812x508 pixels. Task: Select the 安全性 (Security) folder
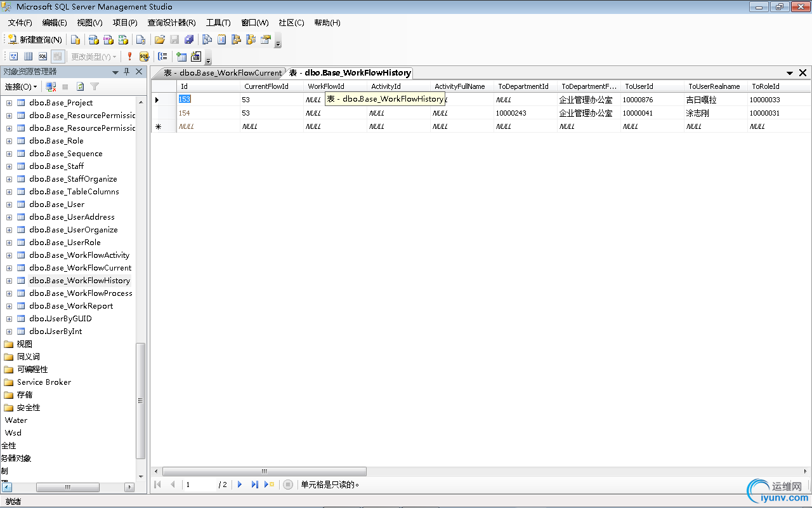29,408
